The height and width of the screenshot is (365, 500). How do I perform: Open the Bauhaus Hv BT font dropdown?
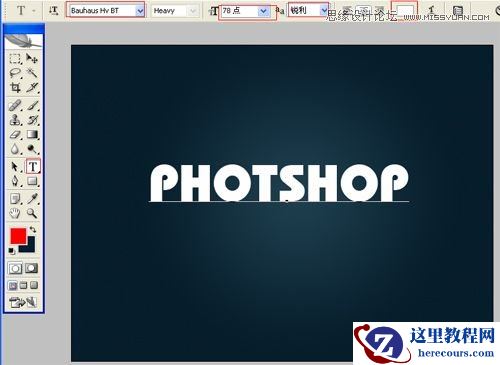140,11
